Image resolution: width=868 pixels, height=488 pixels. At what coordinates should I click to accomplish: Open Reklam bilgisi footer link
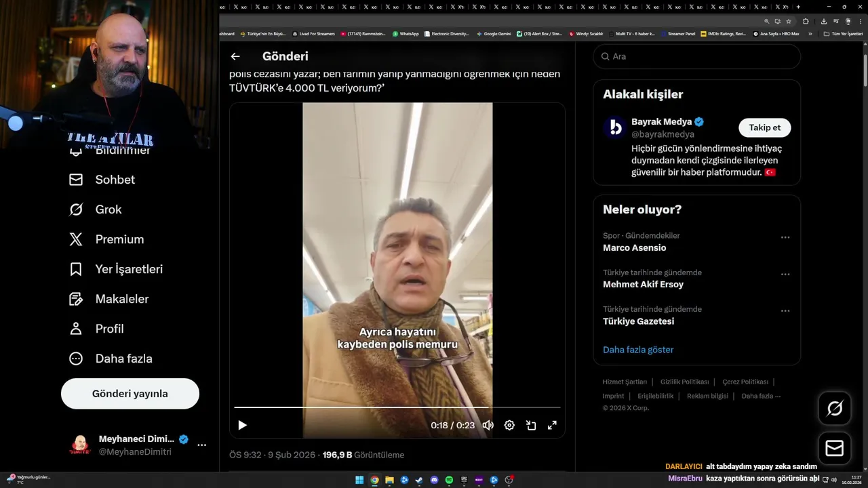(x=707, y=396)
